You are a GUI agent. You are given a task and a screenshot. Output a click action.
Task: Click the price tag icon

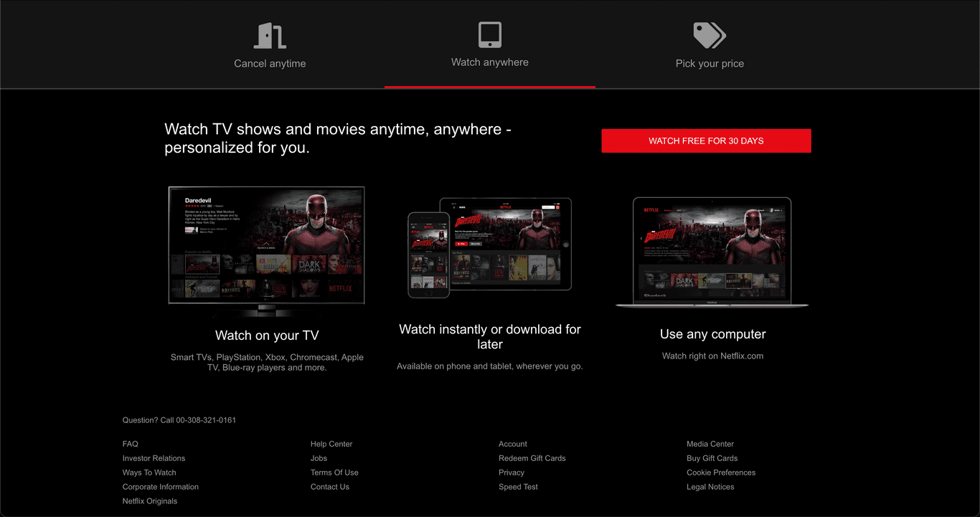tap(710, 35)
